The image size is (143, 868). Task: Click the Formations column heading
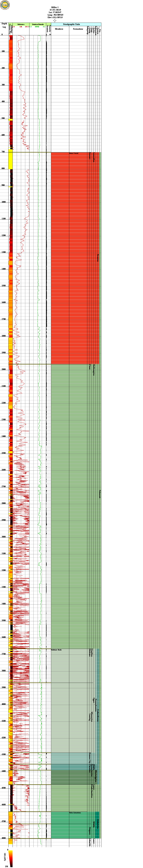pos(78,29)
